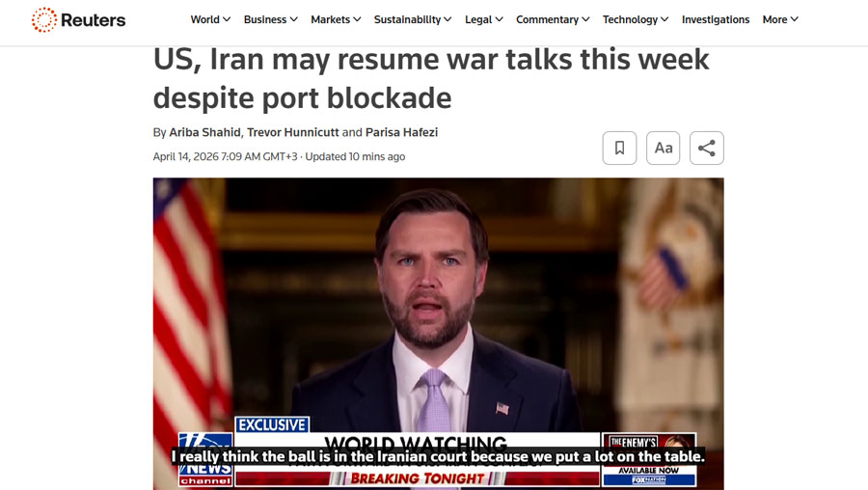Screen dimensions: 868x490
Task: Open the Sustainability menu
Action: pyautogui.click(x=413, y=19)
